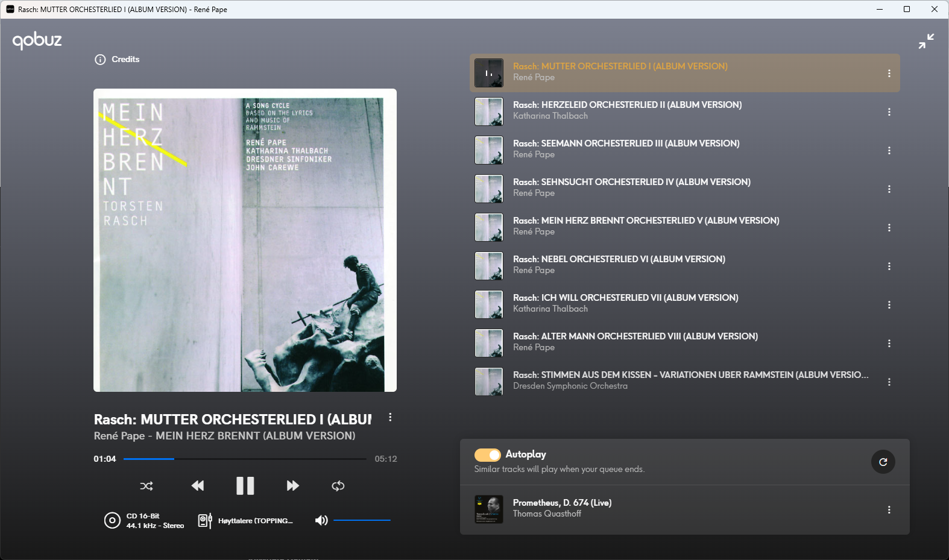Click thumbnail of HERZELEID ORCHESTERLIED II
Viewport: 949px width, 560px height.
point(489,112)
